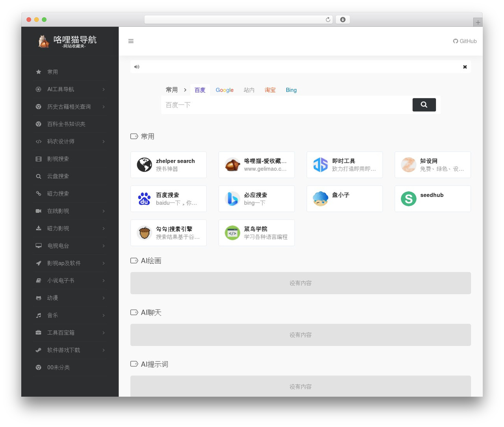Open the GitHub link in the header
The width and height of the screenshot is (504, 427).
[465, 41]
